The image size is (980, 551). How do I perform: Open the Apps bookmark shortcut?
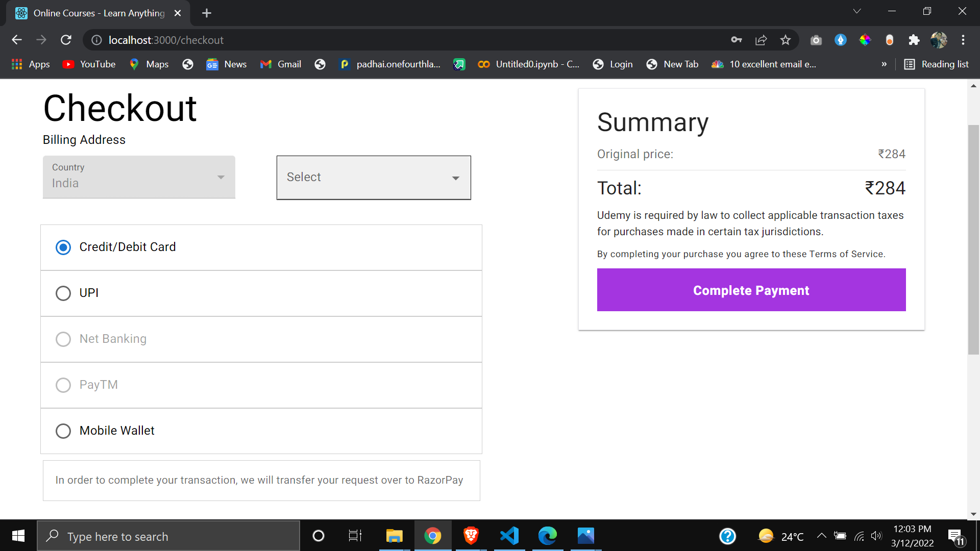tap(31, 64)
